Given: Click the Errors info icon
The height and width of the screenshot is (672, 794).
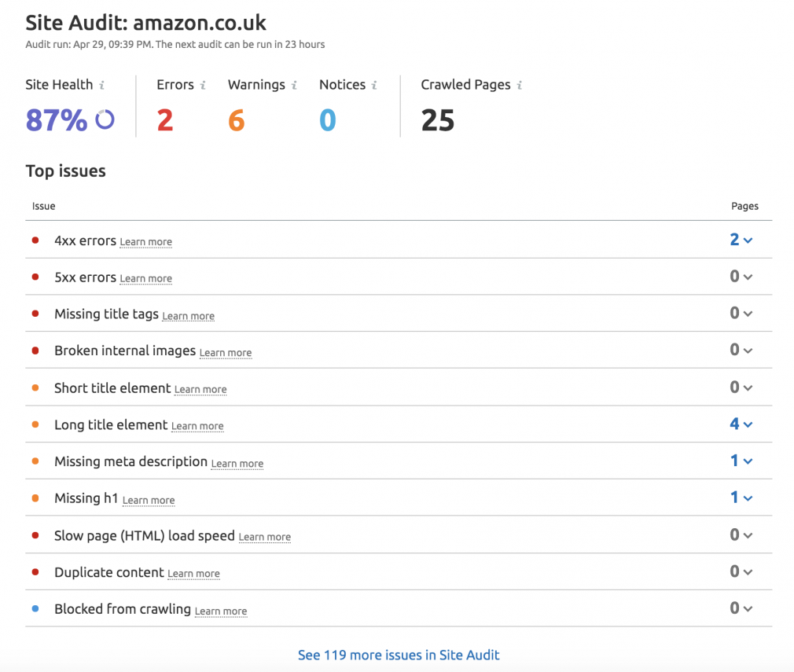Looking at the screenshot, I should [202, 84].
